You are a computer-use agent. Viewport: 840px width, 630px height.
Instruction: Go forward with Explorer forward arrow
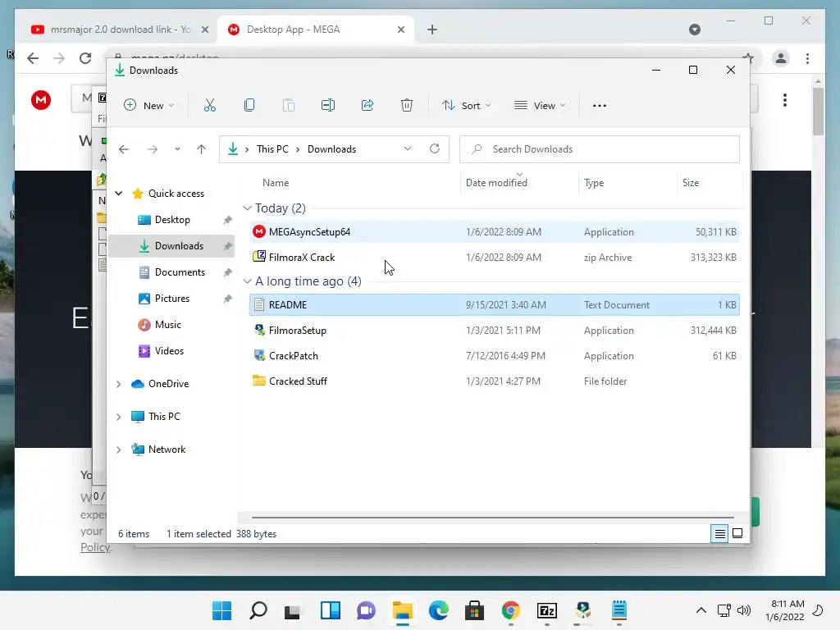point(153,149)
